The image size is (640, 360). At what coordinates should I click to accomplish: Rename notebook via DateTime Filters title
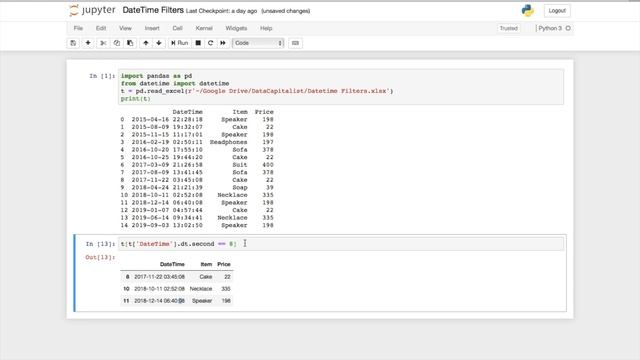pos(153,10)
